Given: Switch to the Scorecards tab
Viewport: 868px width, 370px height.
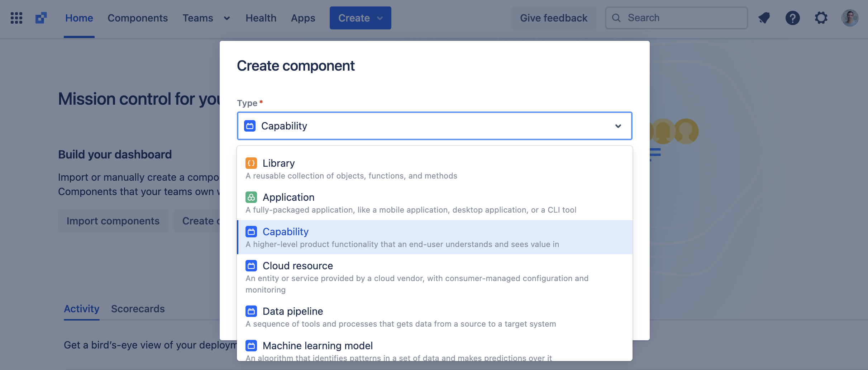Looking at the screenshot, I should point(138,309).
